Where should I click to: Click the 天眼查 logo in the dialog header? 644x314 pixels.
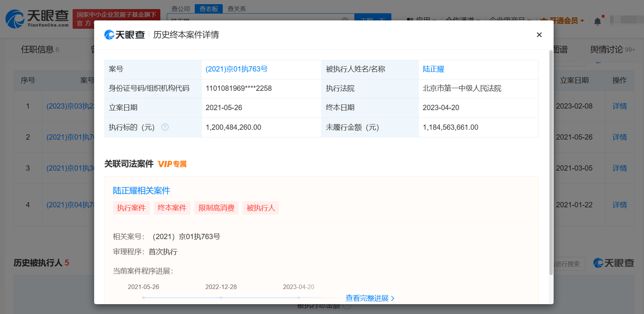click(124, 35)
